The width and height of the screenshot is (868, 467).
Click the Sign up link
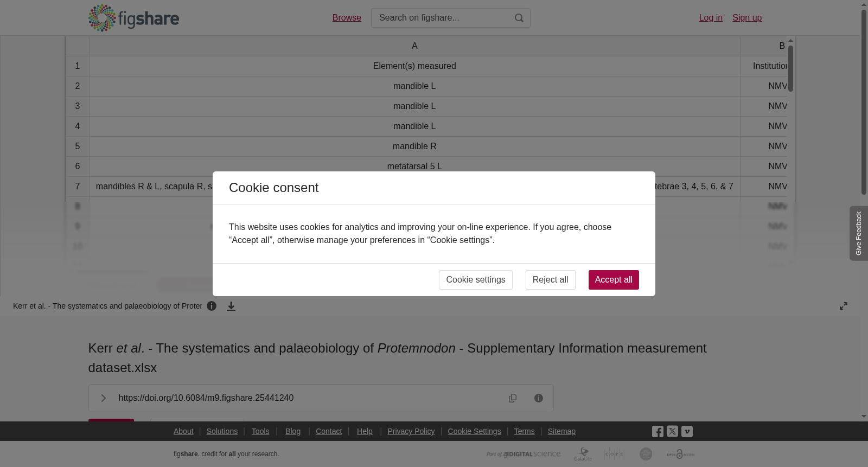747,18
